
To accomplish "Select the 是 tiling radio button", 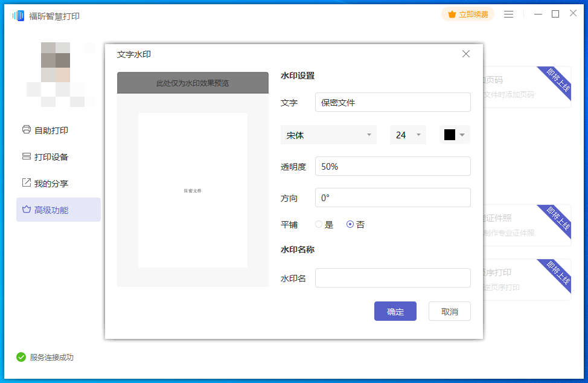I will (319, 225).
